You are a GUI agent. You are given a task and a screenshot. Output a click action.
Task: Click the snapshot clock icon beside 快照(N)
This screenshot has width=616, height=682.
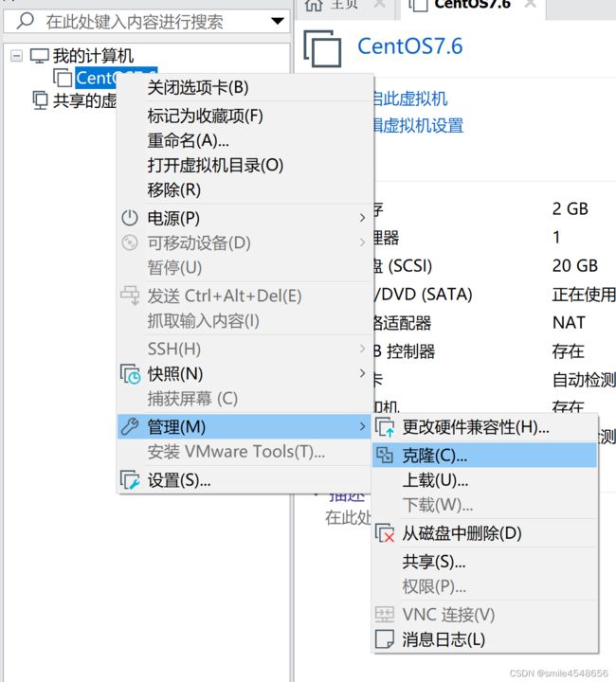pyautogui.click(x=130, y=374)
